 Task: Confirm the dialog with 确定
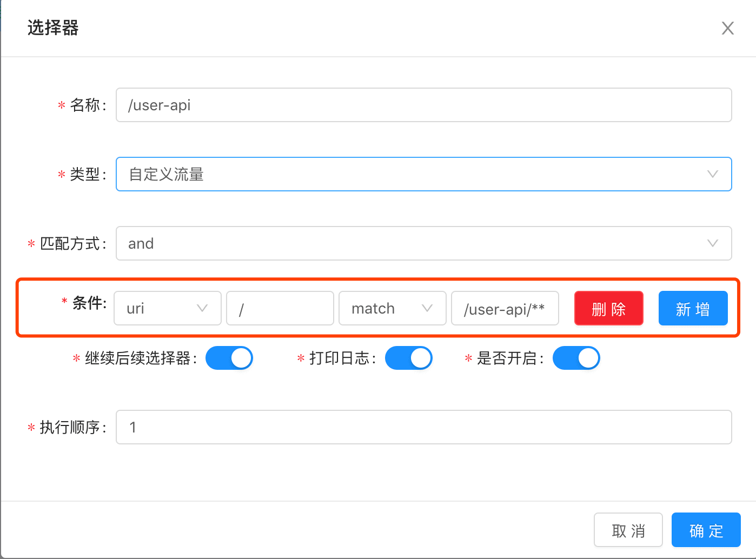pos(706,530)
